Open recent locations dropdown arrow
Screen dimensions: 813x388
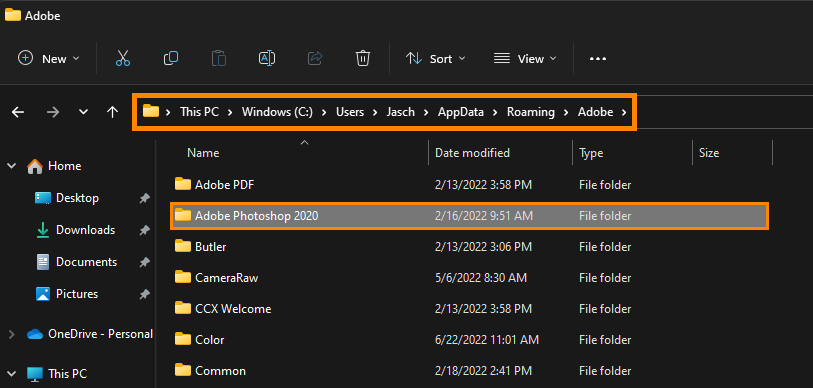tap(83, 112)
